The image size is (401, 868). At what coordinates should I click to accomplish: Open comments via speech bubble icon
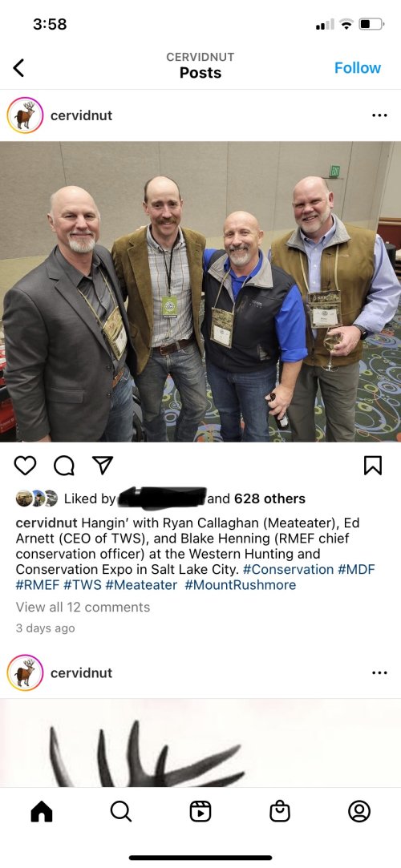(63, 466)
